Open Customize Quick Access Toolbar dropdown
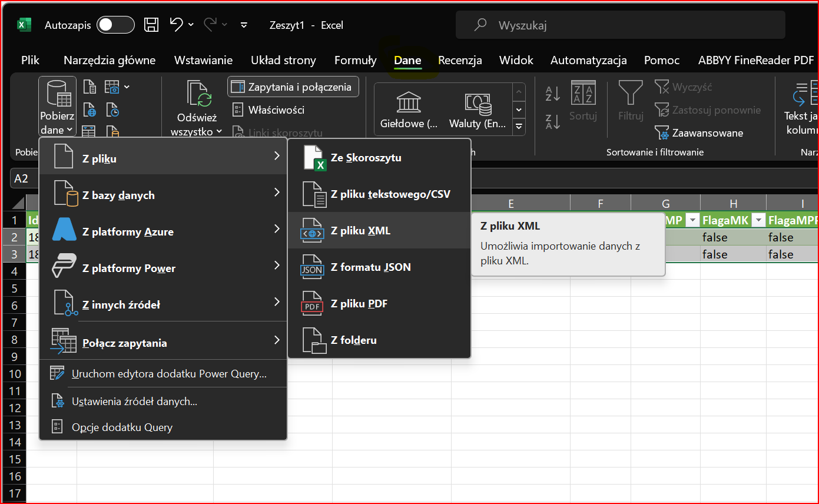Image resolution: width=819 pixels, height=504 pixels. point(244,25)
